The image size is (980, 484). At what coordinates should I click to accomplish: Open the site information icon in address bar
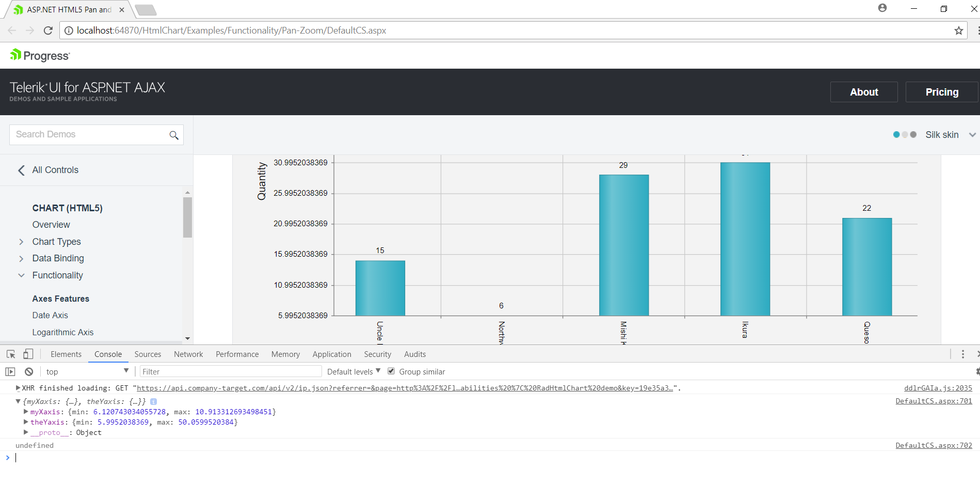[x=68, y=30]
